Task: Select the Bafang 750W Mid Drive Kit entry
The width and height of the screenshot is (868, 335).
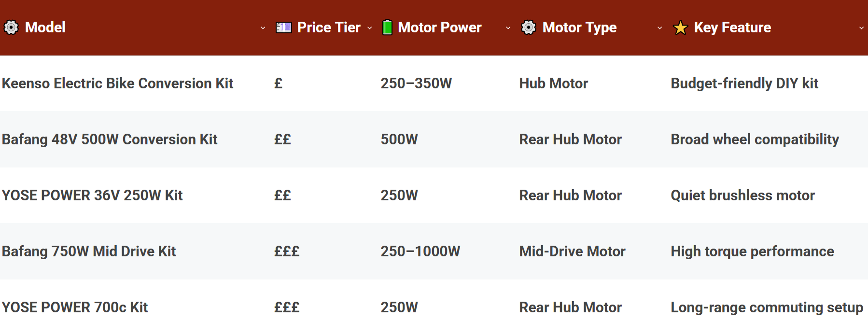Action: pyautogui.click(x=89, y=251)
